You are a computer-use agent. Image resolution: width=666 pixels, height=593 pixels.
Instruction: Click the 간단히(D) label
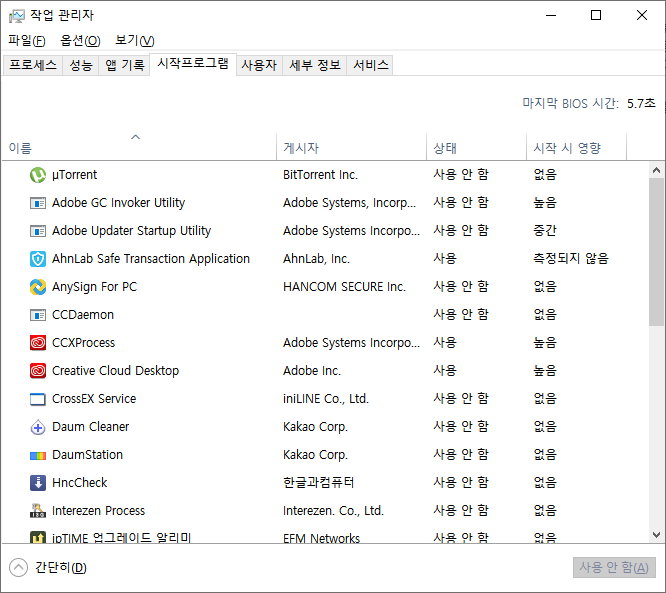coord(61,568)
